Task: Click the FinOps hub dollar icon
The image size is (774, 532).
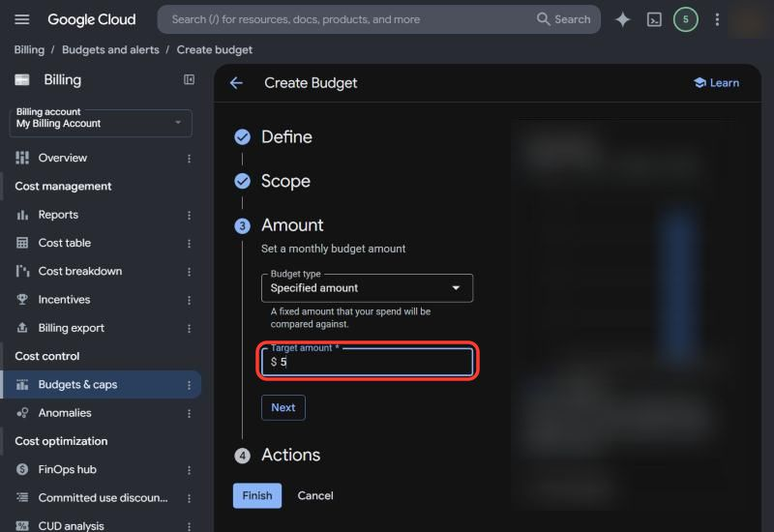Action: (22, 469)
